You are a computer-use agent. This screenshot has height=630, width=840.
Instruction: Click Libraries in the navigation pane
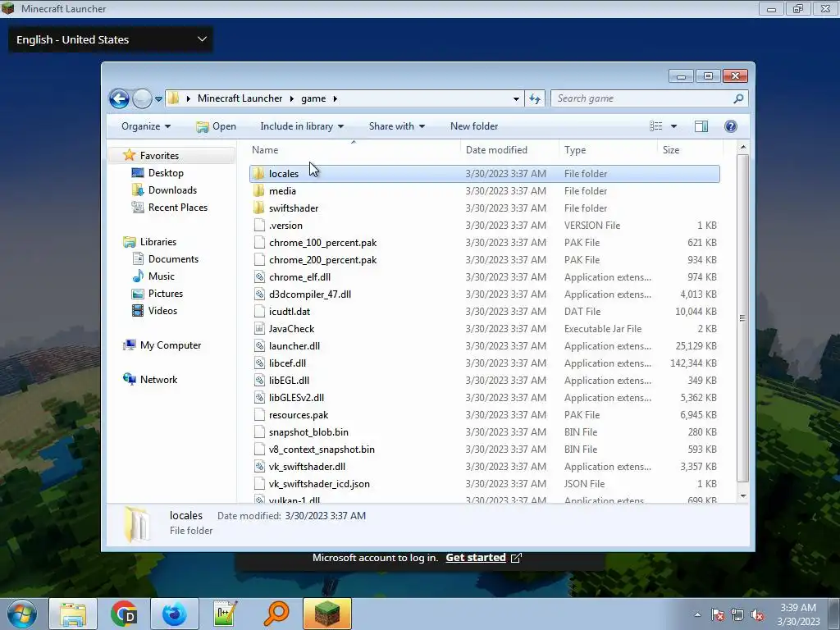pyautogui.click(x=157, y=242)
